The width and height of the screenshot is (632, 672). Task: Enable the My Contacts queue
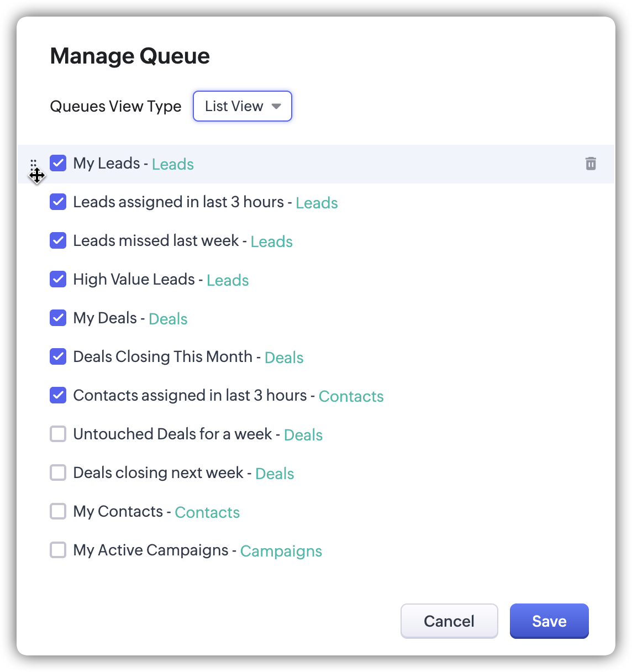click(58, 511)
